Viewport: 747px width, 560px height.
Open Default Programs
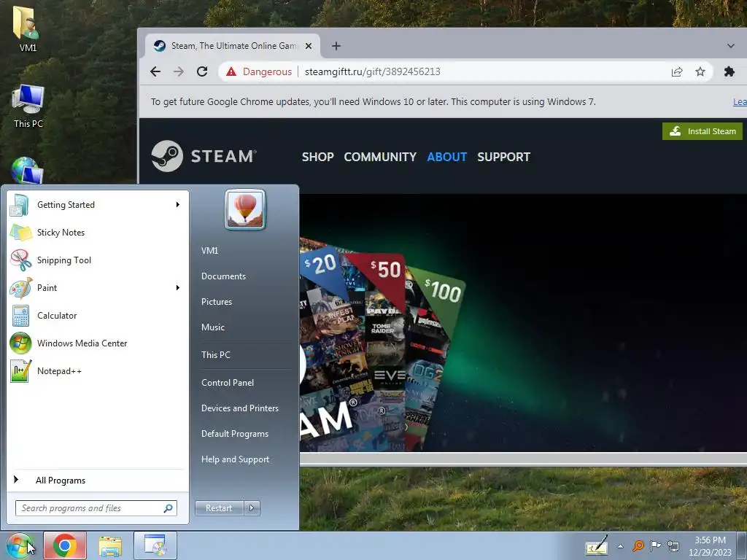[x=235, y=434]
